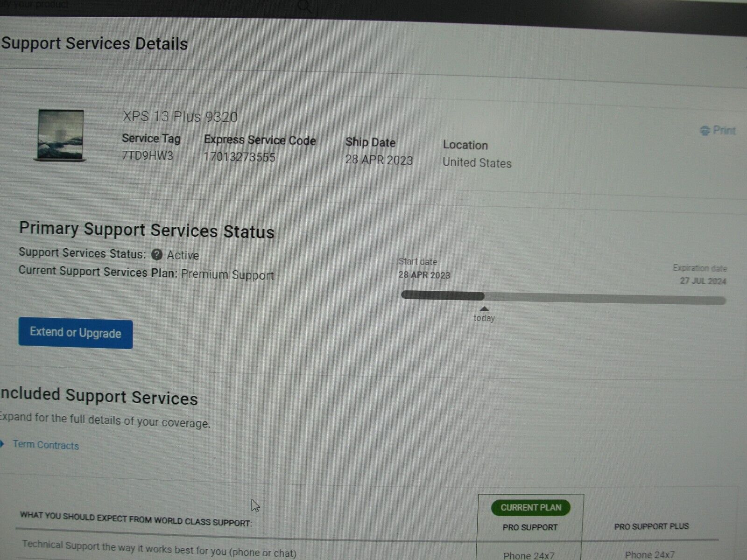The width and height of the screenshot is (747, 560).
Task: Select the PRO SUPPORT column header
Action: tap(530, 527)
